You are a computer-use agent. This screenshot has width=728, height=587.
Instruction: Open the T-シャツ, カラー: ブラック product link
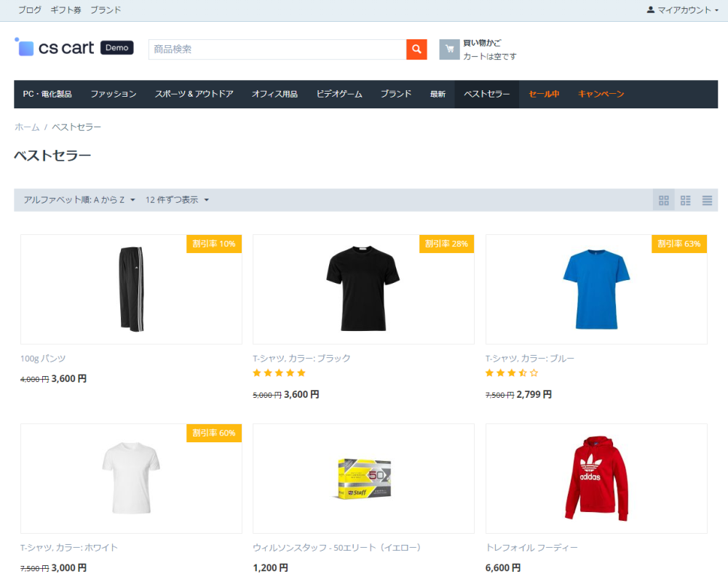[302, 359]
